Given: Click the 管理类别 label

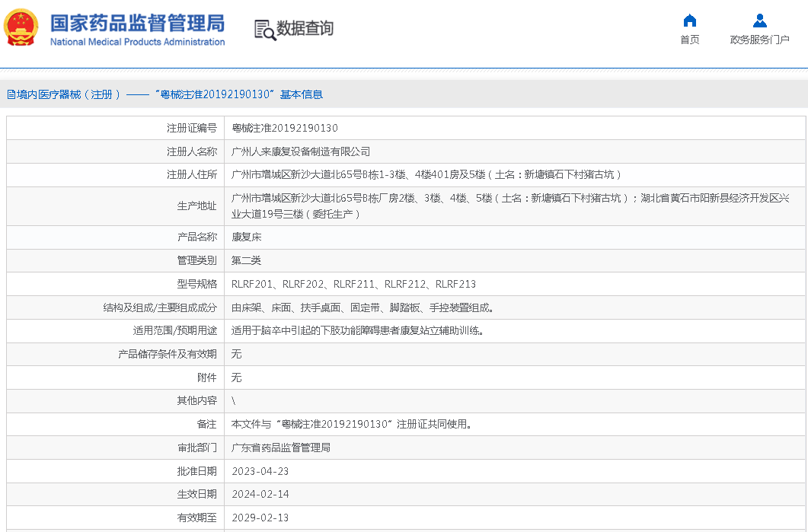Looking at the screenshot, I should (196, 260).
